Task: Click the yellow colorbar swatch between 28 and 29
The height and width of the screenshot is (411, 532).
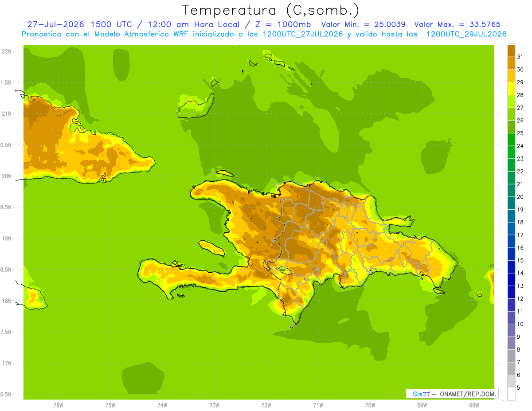Action: click(x=511, y=89)
